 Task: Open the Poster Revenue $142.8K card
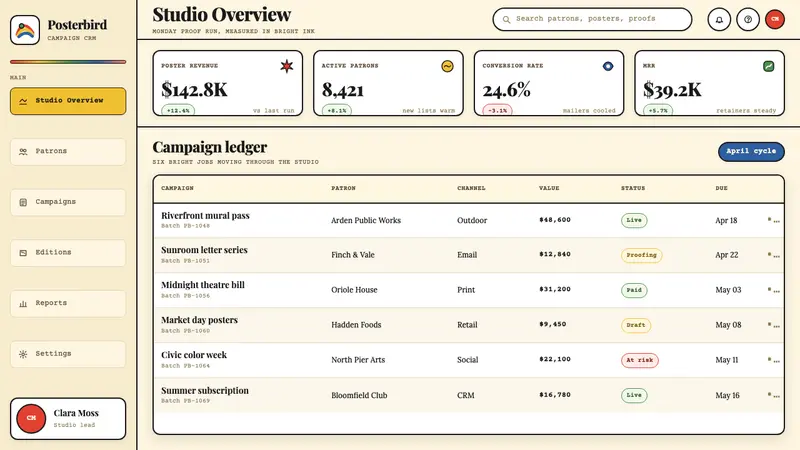point(228,83)
